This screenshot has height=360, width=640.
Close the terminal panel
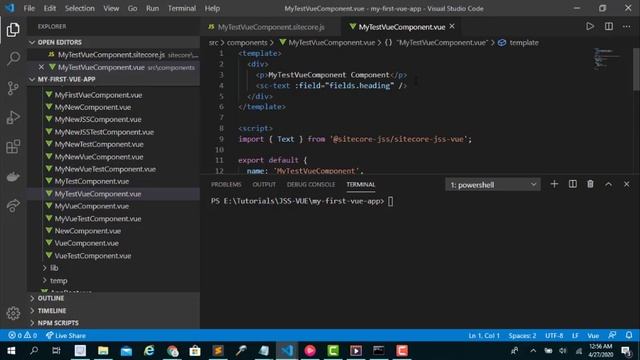click(x=627, y=184)
